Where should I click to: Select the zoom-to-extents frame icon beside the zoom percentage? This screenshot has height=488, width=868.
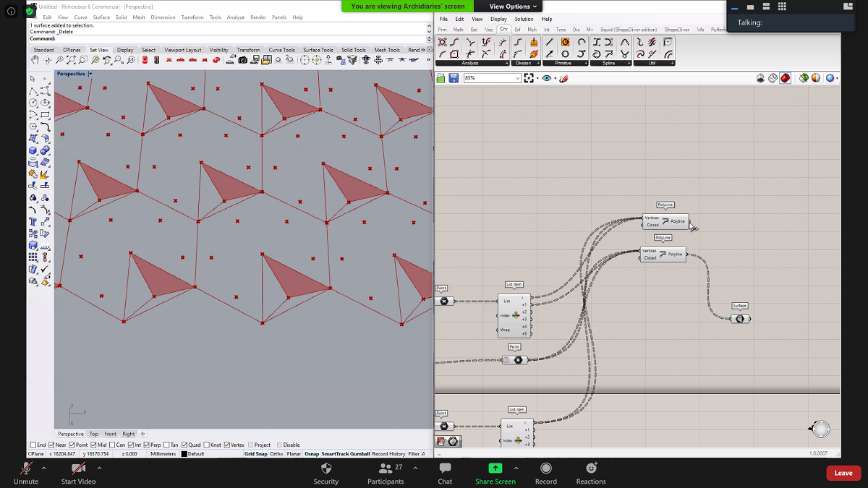point(529,77)
